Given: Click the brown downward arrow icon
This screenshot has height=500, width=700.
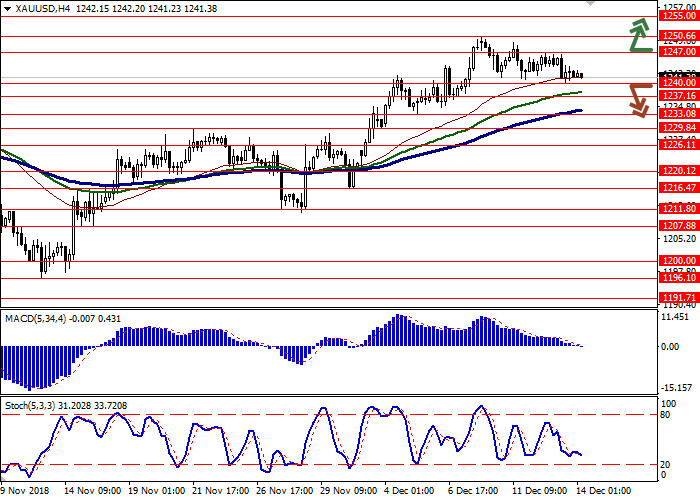Looking at the screenshot, I should coord(638,99).
